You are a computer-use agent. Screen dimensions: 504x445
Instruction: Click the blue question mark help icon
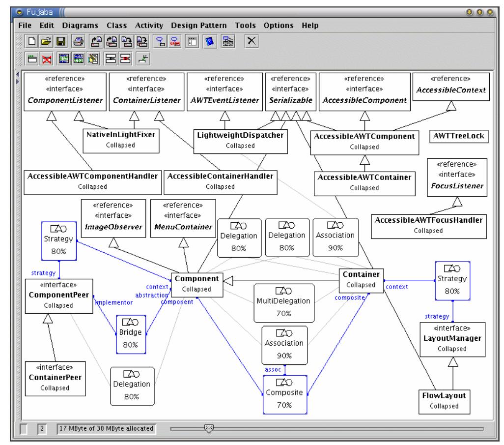click(210, 41)
